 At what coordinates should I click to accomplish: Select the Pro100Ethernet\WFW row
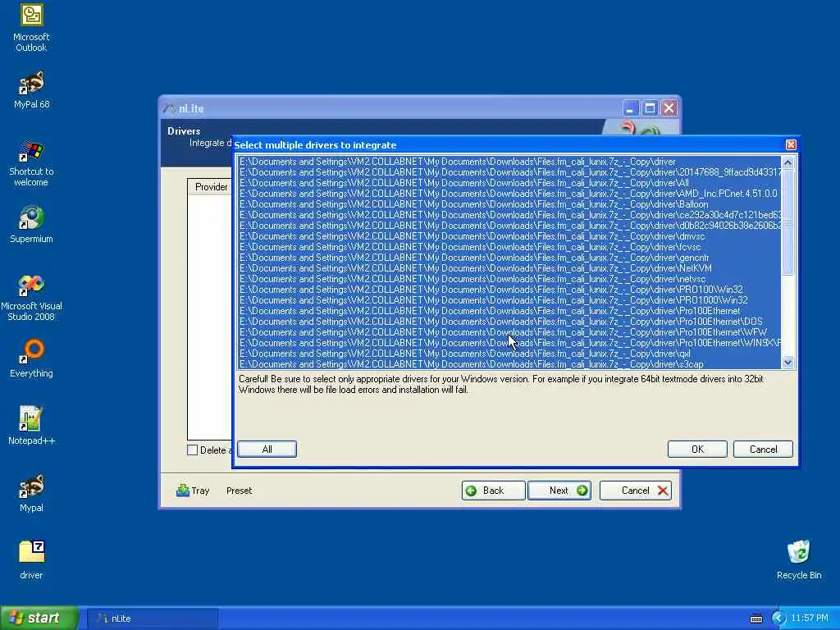[x=510, y=332]
